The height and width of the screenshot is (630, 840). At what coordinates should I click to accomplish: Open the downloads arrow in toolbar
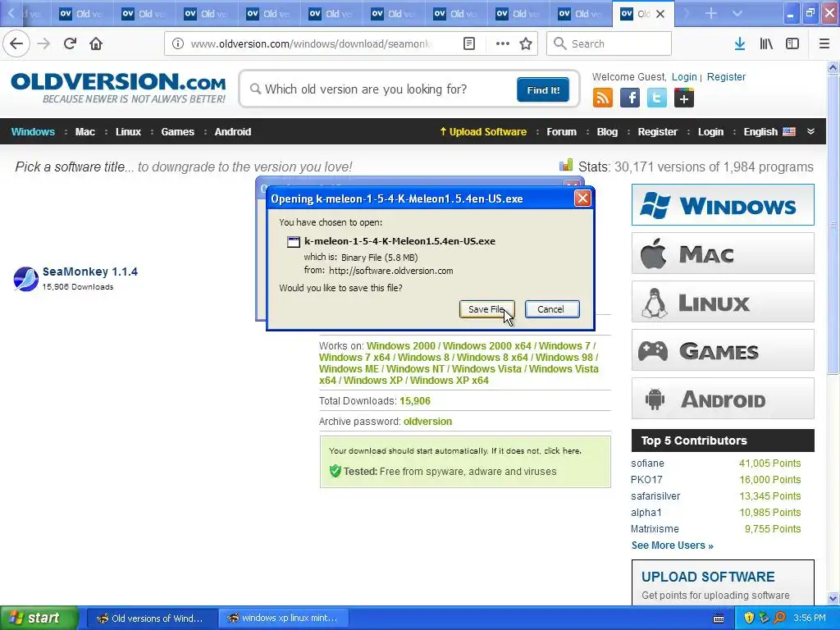tap(740, 44)
